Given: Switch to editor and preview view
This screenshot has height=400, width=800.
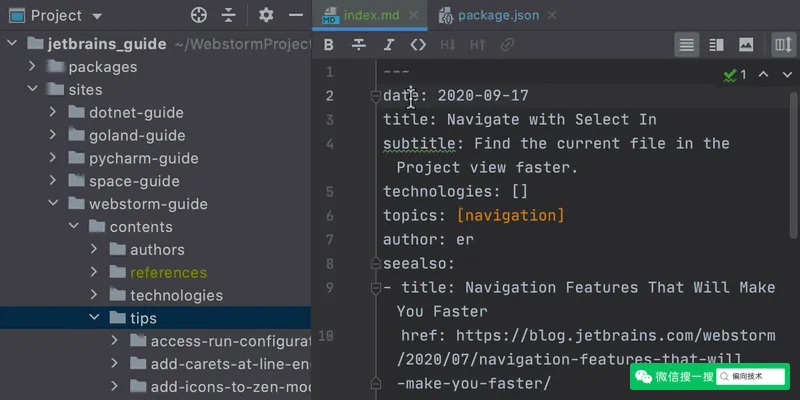Looking at the screenshot, I should (716, 45).
